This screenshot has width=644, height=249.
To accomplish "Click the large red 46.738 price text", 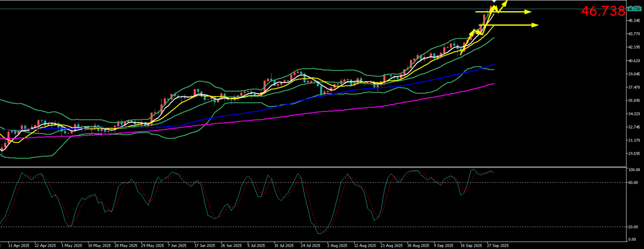I will [x=602, y=12].
